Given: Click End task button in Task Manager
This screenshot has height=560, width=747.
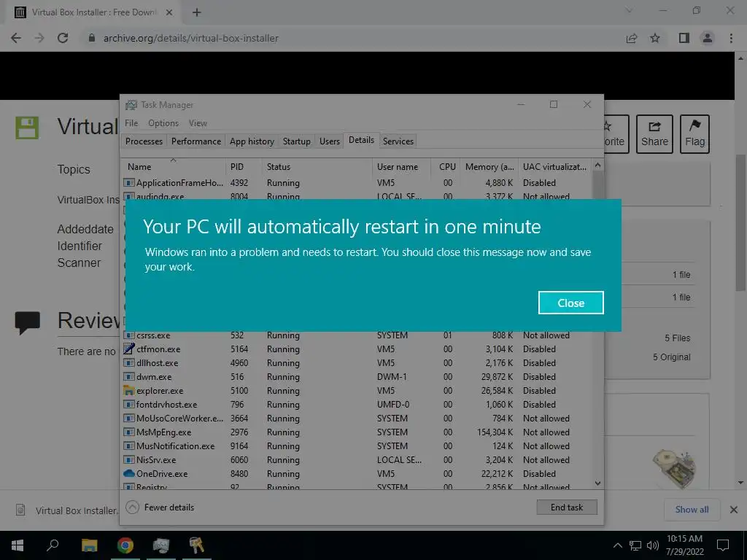Looking at the screenshot, I should (566, 507).
